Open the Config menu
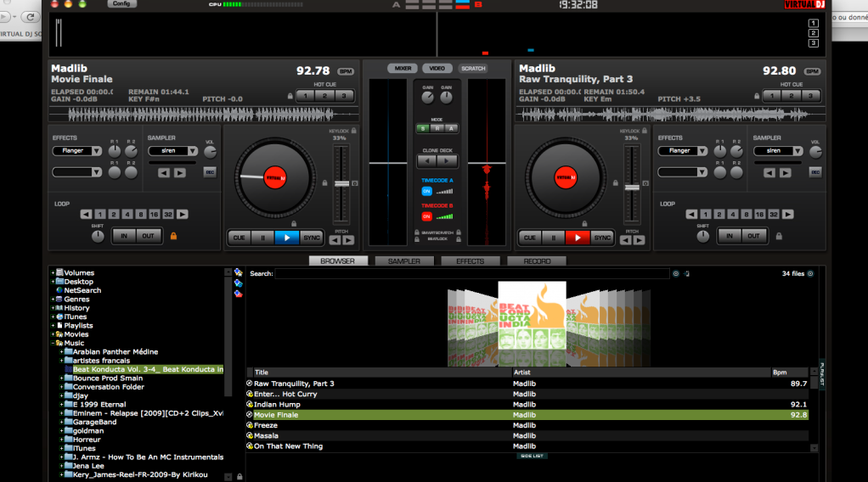The height and width of the screenshot is (482, 868). [121, 4]
